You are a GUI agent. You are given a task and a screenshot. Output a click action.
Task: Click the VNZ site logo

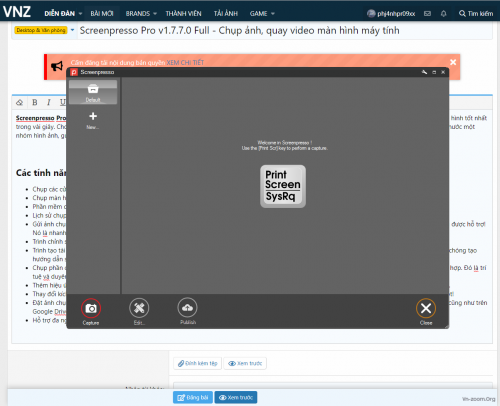(17, 12)
